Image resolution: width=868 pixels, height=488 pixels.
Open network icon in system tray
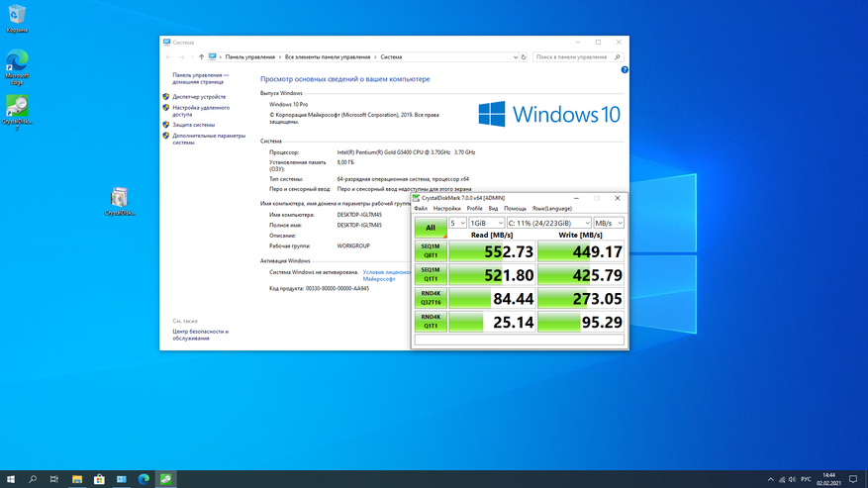(x=782, y=480)
